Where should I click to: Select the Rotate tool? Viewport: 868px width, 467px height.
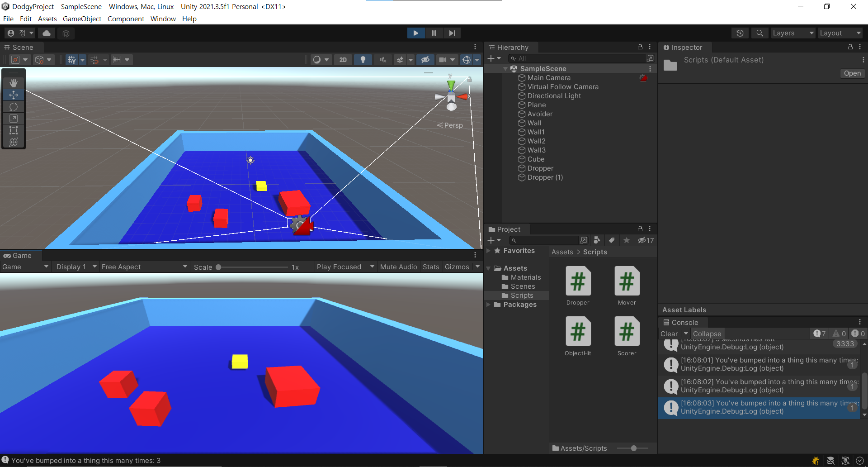(x=14, y=107)
